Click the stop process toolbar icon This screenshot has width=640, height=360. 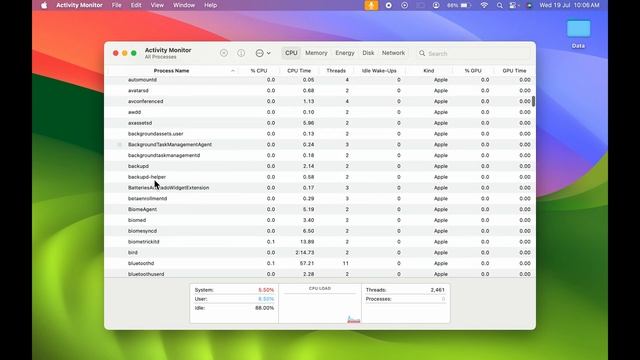click(x=224, y=53)
